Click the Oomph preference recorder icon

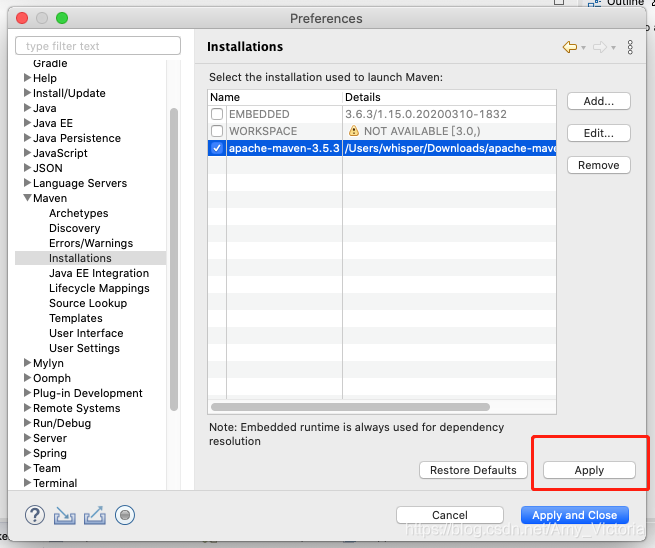pyautogui.click(x=125, y=515)
